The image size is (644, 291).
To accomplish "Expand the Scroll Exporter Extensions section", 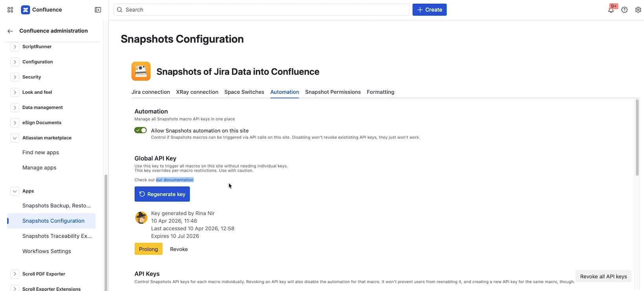I will [15, 289].
